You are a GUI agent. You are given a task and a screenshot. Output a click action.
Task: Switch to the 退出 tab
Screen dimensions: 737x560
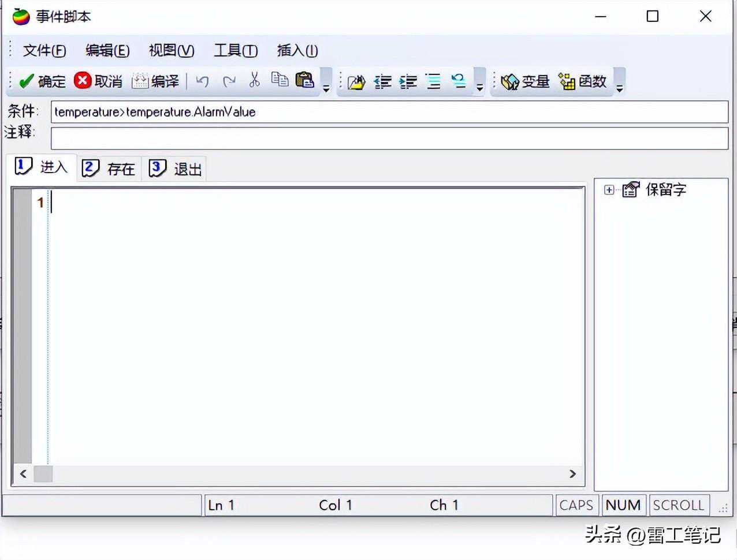pyautogui.click(x=176, y=169)
